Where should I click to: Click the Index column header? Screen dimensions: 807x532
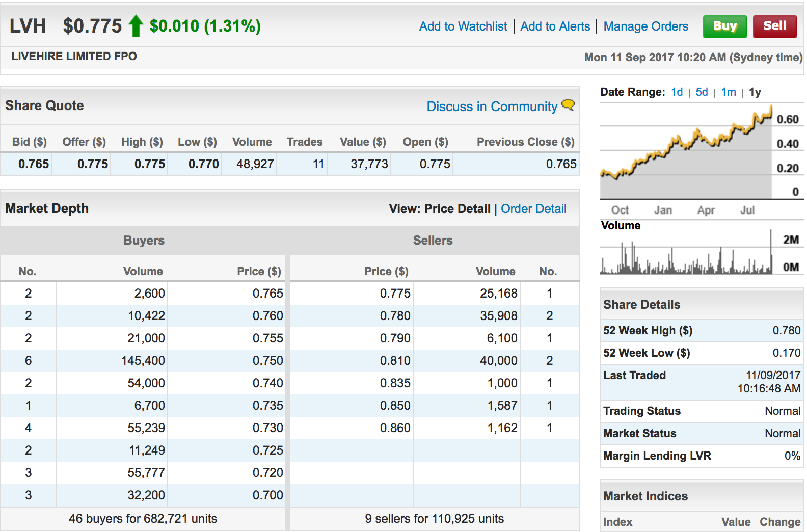[617, 522]
